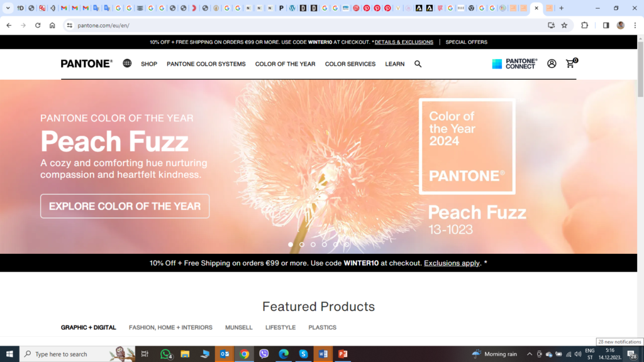Show hidden system tray icons
This screenshot has width=644, height=362.
[530, 354]
